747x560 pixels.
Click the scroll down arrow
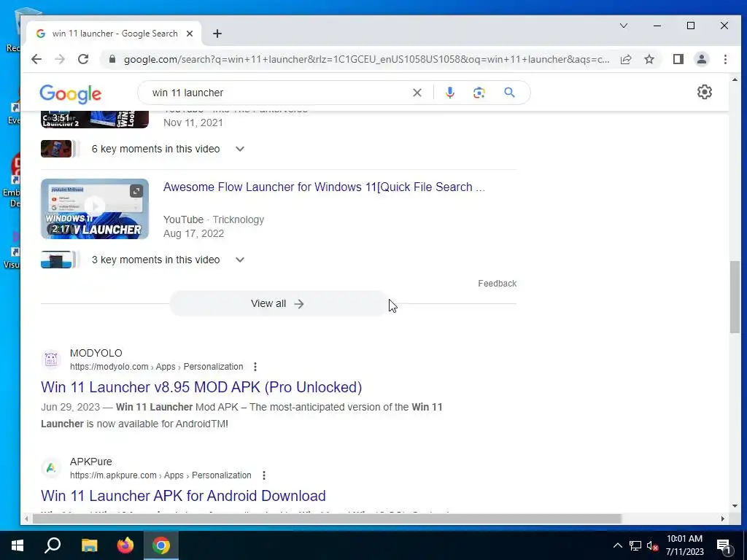tap(735, 506)
